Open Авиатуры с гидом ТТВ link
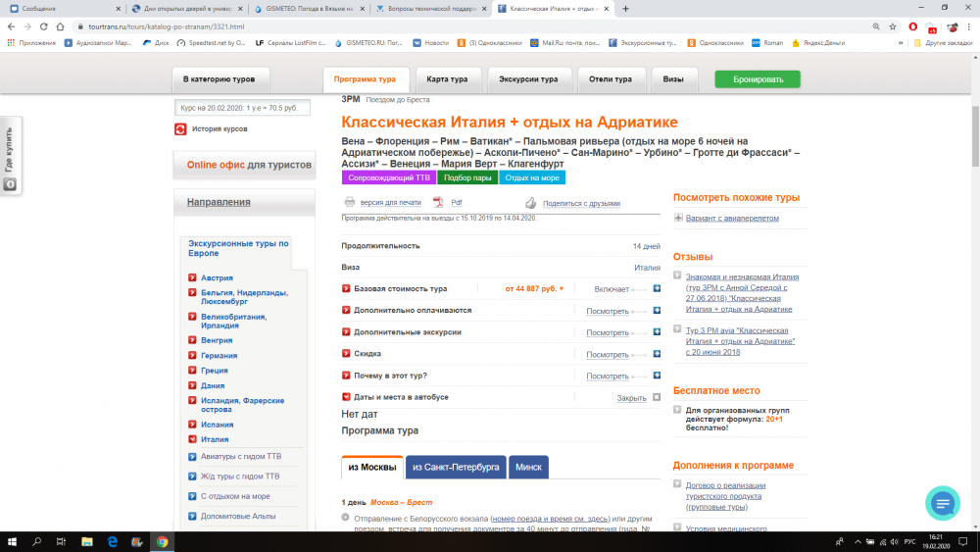Image resolution: width=980 pixels, height=552 pixels. [241, 456]
